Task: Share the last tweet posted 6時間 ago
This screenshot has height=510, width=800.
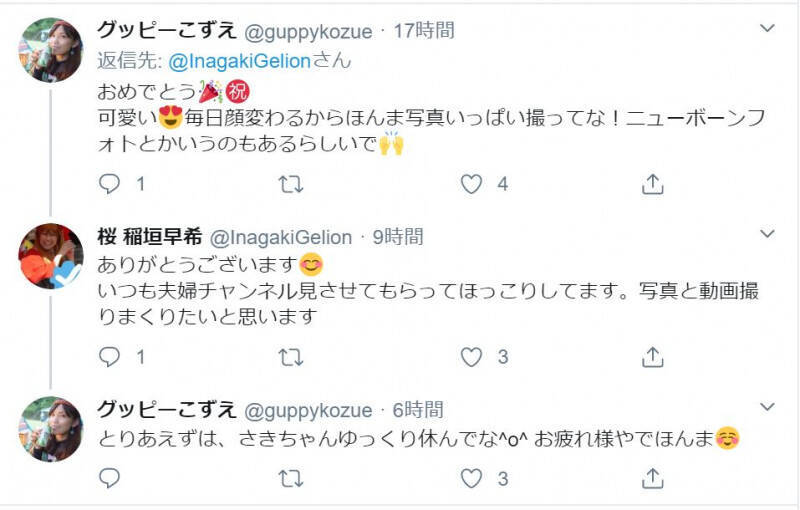Action: click(x=651, y=480)
